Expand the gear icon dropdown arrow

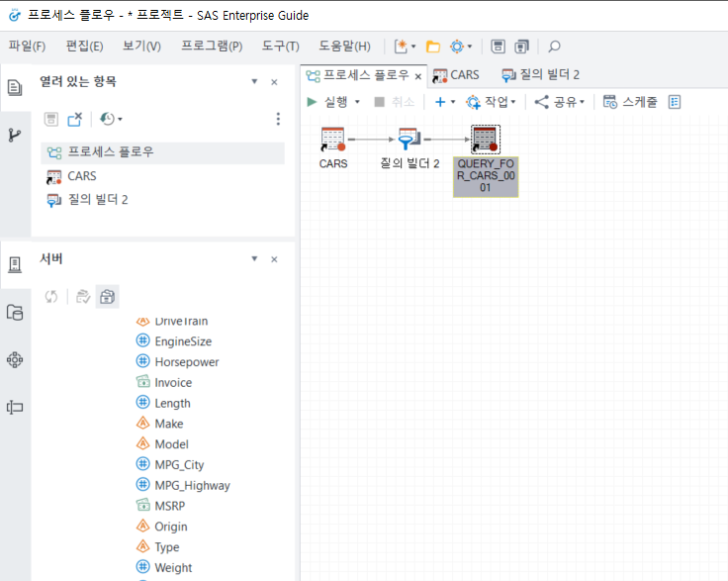(x=470, y=47)
